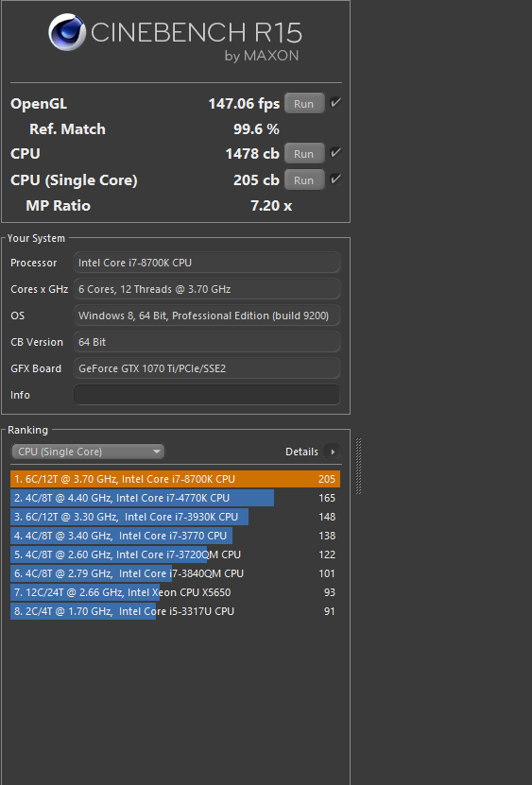The height and width of the screenshot is (785, 532).
Task: Click the ranking dropdown arrow
Action: pyautogui.click(x=157, y=452)
